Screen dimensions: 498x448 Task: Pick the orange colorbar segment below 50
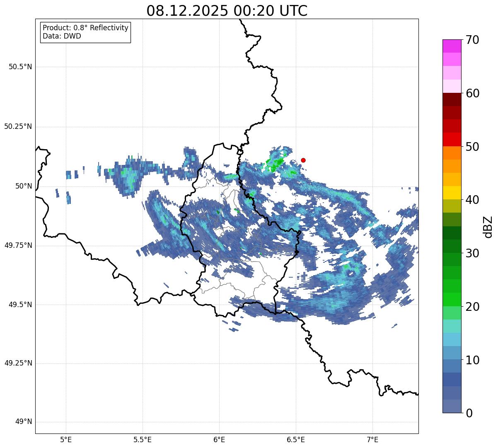tap(452, 153)
